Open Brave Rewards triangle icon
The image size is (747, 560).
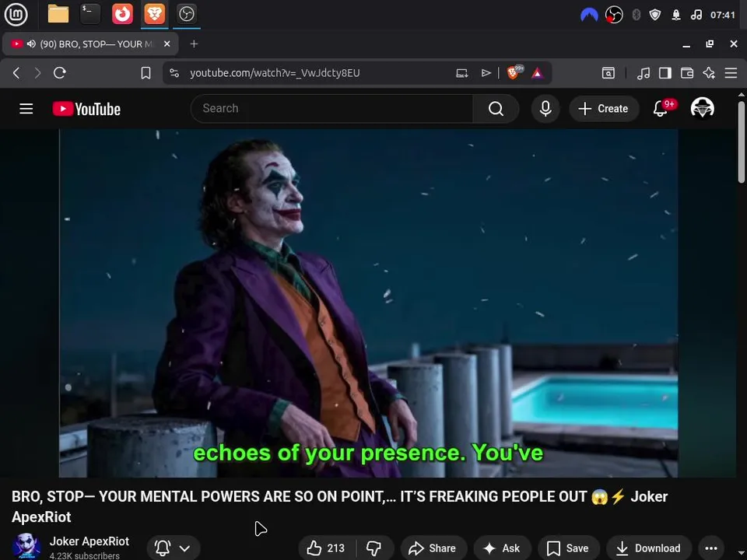[x=538, y=73]
